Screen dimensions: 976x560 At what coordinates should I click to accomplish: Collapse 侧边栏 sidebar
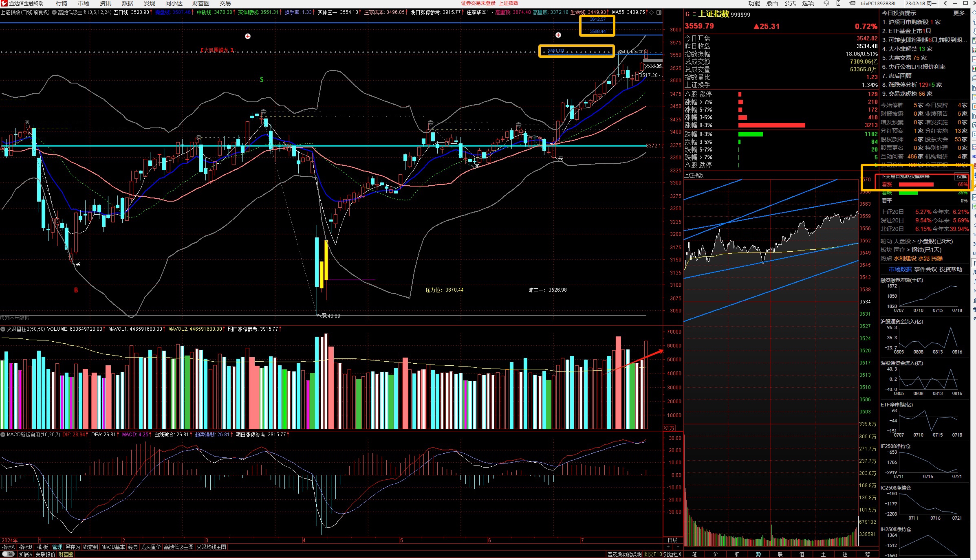click(x=672, y=554)
